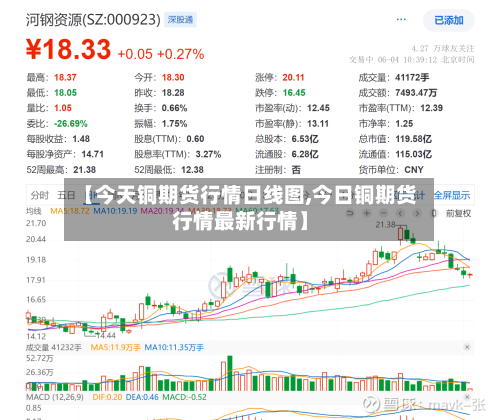
Task: Close the 成交量 volume indicator panel
Action: pos(467,347)
